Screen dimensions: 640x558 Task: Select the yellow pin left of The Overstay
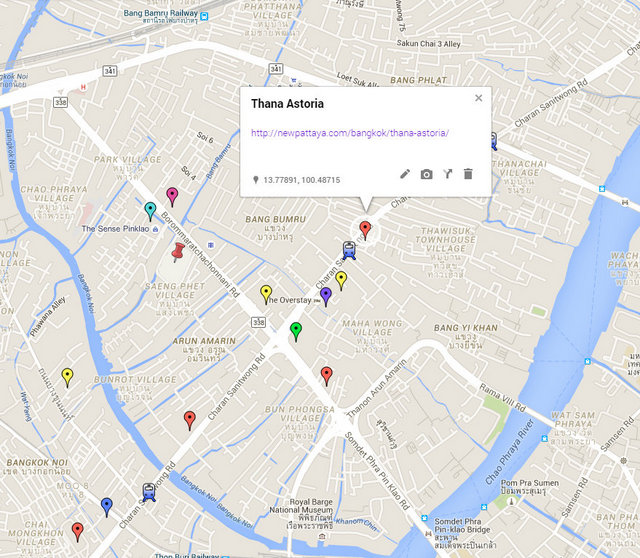click(266, 294)
